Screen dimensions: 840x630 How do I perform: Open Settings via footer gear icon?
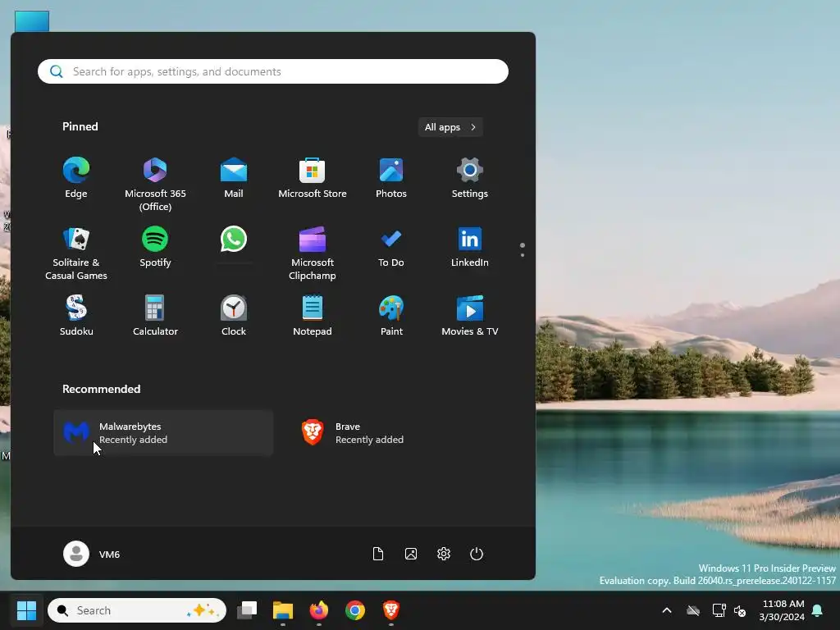[x=444, y=554]
